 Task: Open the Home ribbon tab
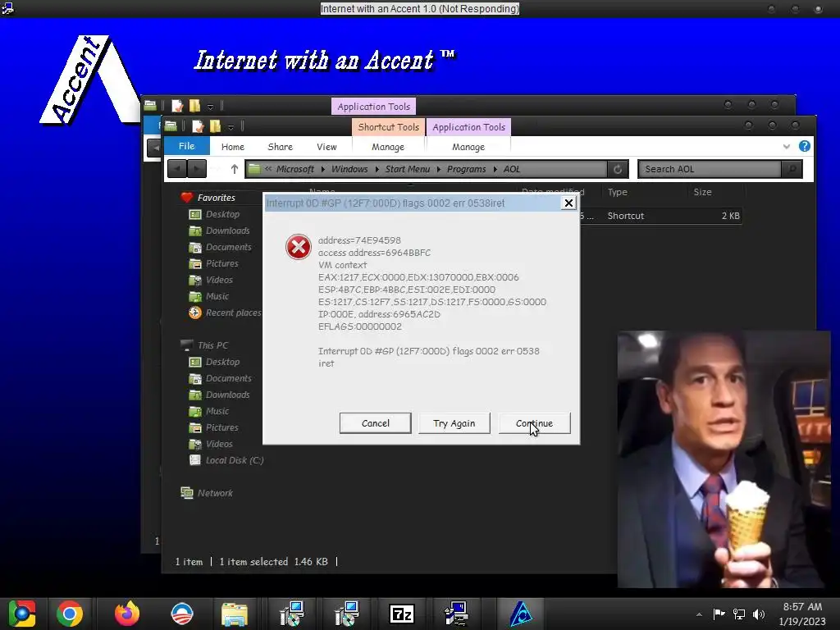pyautogui.click(x=232, y=147)
